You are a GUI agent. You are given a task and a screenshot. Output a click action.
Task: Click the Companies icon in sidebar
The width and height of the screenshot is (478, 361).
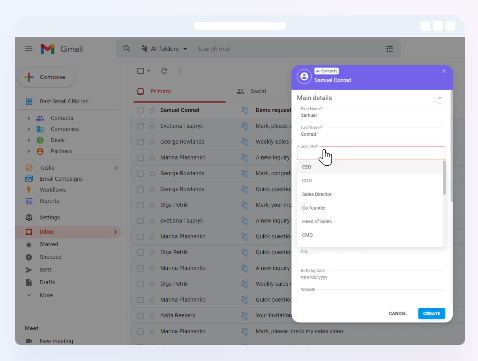point(40,129)
